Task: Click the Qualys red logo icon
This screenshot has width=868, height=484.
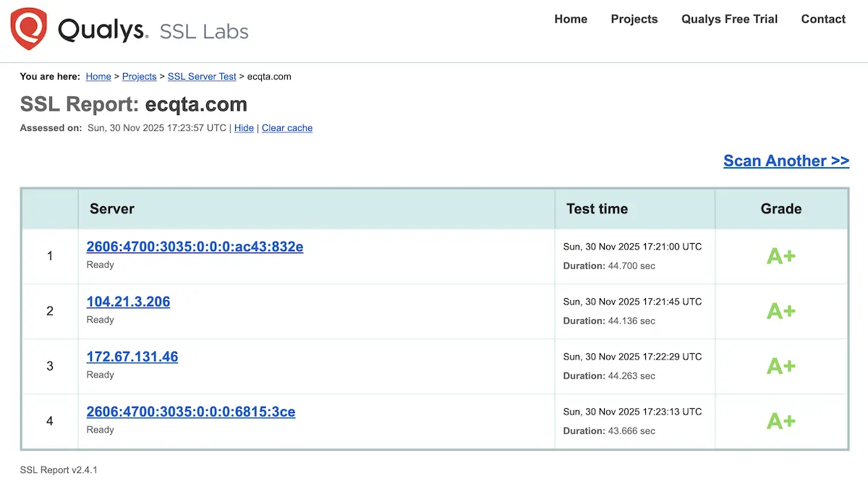Action: [29, 29]
